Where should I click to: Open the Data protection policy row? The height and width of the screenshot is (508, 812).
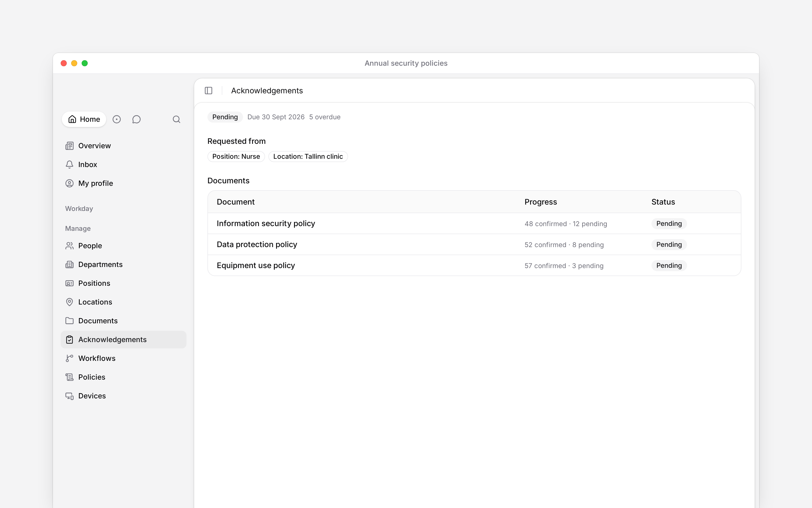click(x=474, y=245)
